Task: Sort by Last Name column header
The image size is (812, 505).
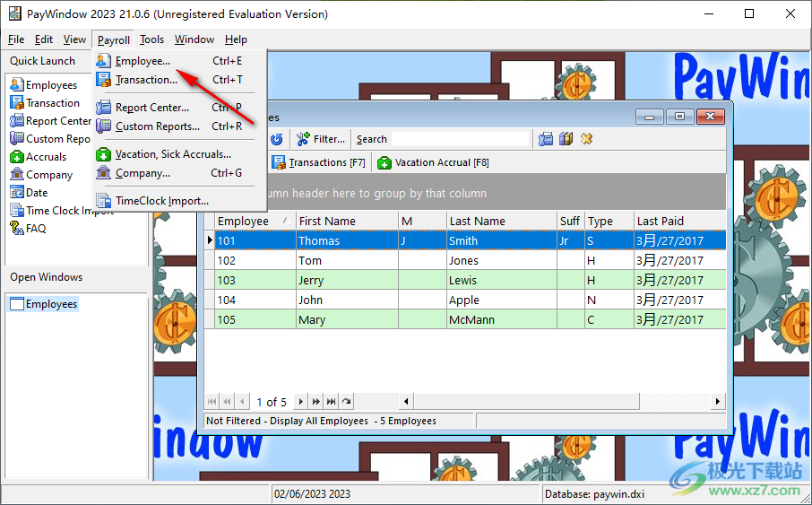Action: 501,221
